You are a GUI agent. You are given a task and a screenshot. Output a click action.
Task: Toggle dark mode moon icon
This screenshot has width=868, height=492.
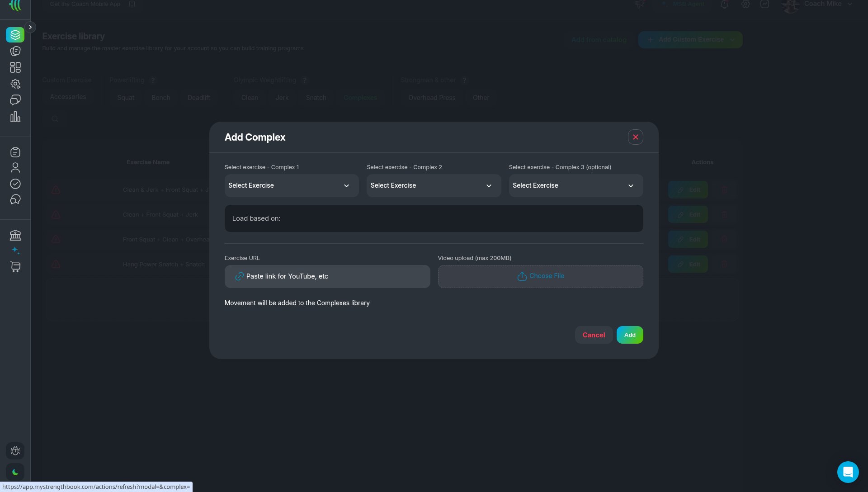(15, 472)
